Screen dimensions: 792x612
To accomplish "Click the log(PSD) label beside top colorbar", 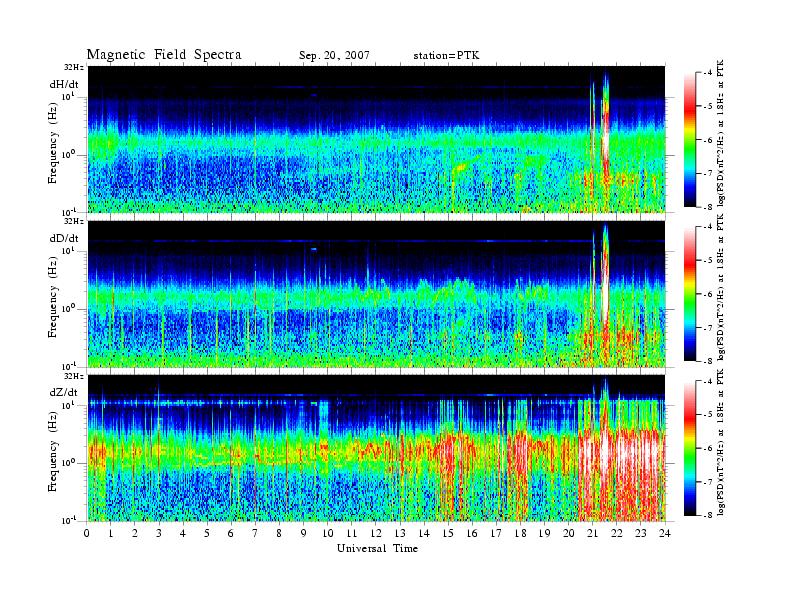I will click(x=721, y=133).
